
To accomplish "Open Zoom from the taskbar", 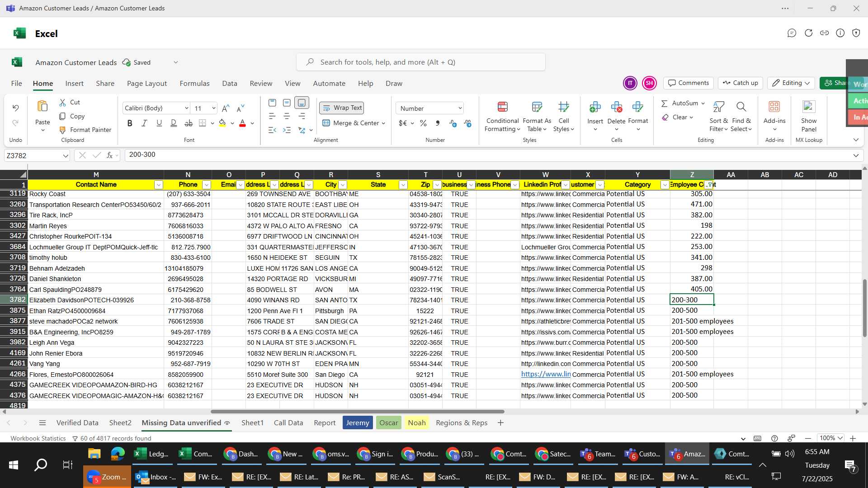I will point(107,477).
